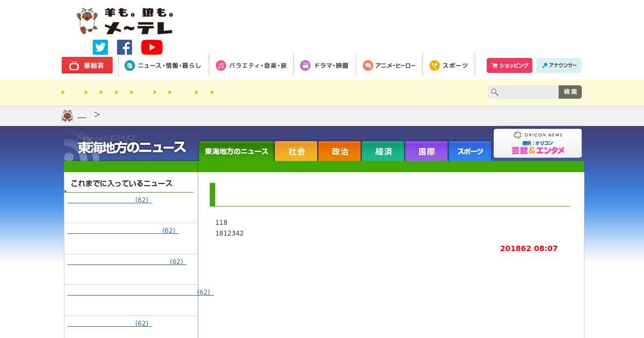
Task: Open スポーツ menu in top navigation
Action: point(449,65)
